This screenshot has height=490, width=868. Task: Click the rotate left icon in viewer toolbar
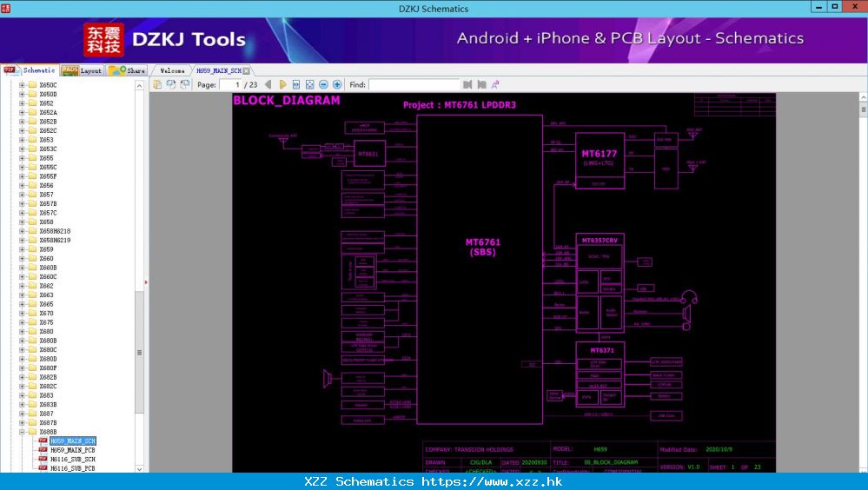(x=171, y=84)
